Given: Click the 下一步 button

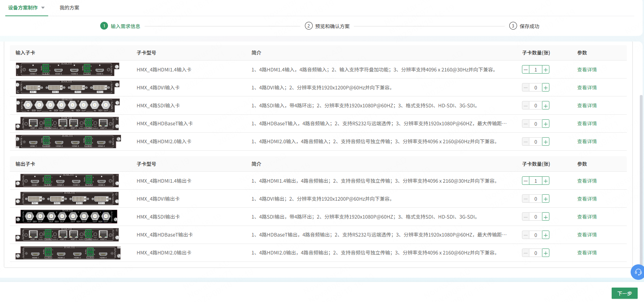Looking at the screenshot, I should (624, 293).
